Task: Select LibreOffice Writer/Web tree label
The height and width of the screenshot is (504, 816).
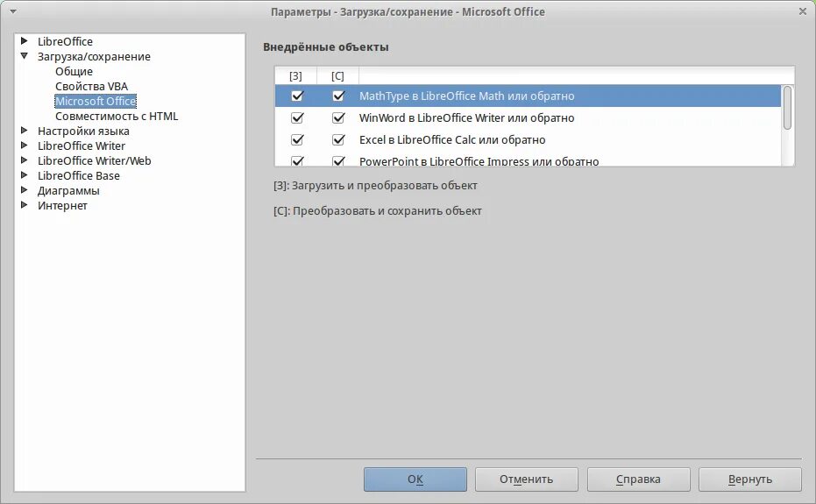Action: click(x=94, y=161)
